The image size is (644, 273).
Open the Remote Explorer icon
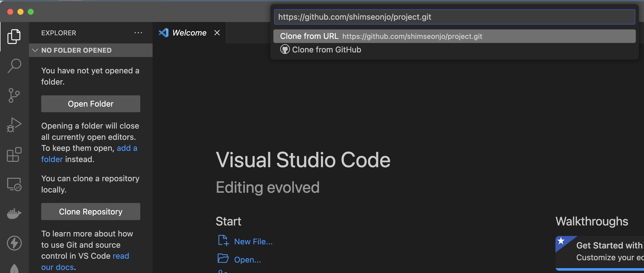coord(14,184)
